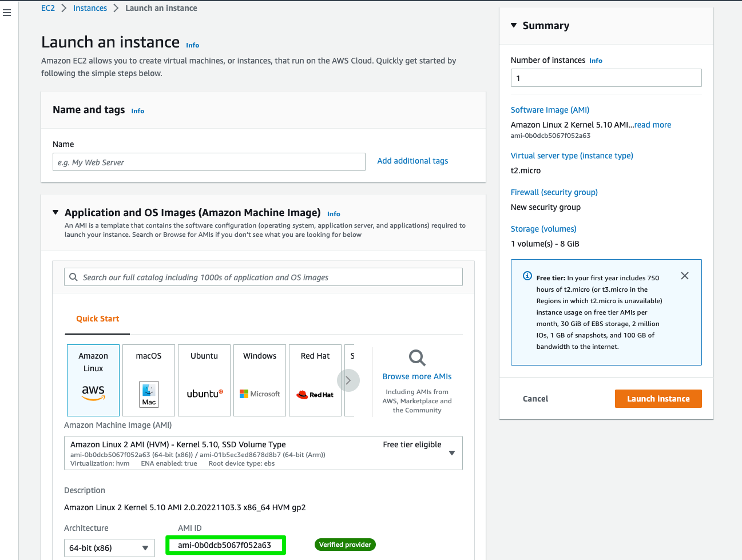Image resolution: width=742 pixels, height=560 pixels.
Task: Open the Amazon Machine Image dropdown
Action: click(x=263, y=453)
